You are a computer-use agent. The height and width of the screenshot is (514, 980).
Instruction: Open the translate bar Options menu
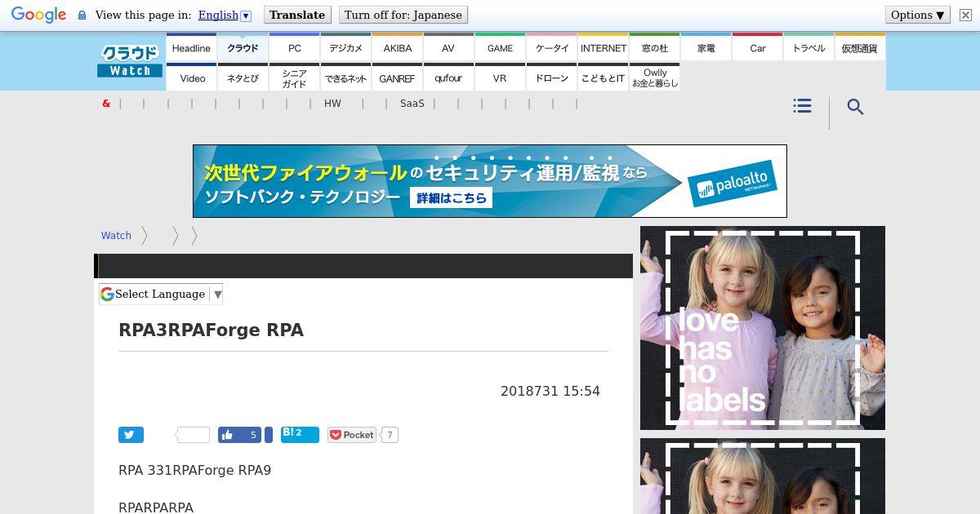point(918,15)
